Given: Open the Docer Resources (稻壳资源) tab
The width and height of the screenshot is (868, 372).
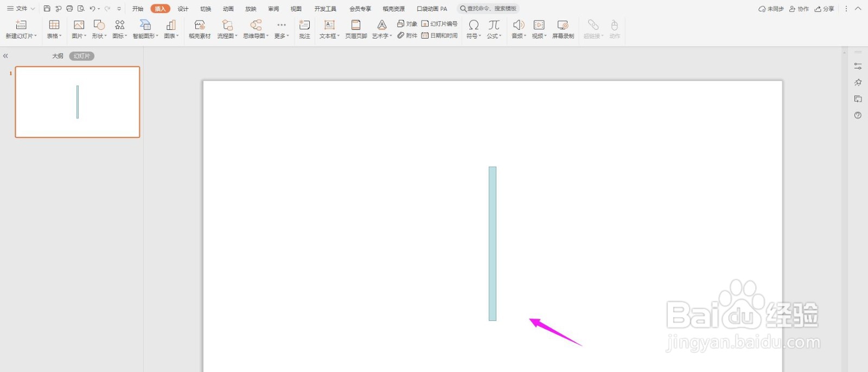Looking at the screenshot, I should [x=393, y=9].
